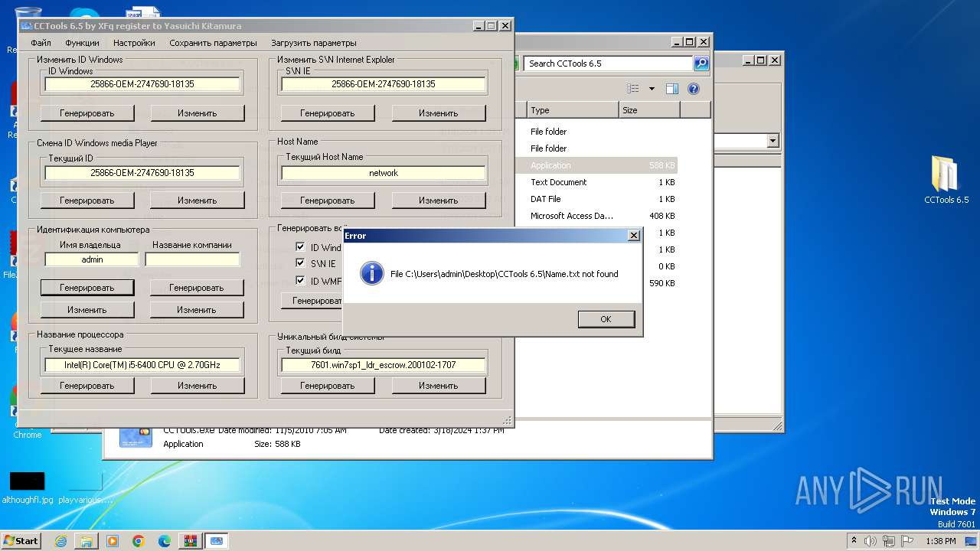This screenshot has height=551, width=980.
Task: Open Microsoft Edge from the taskbar
Action: click(165, 541)
